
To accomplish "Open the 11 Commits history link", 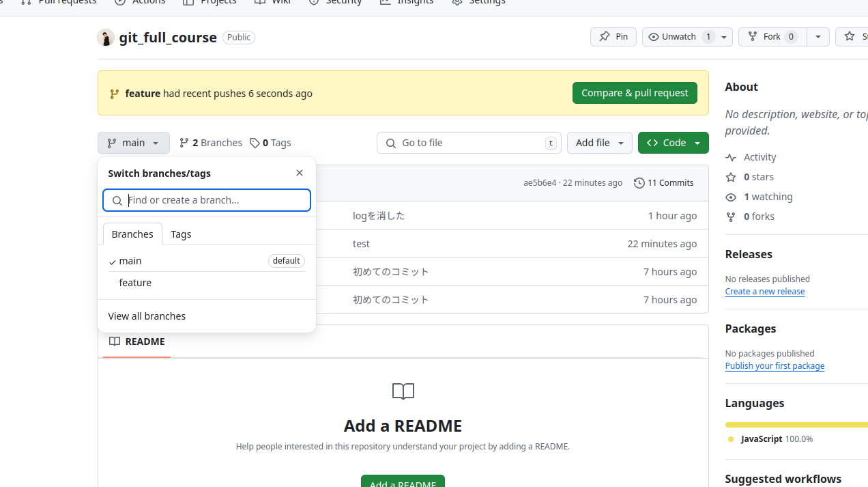I will (x=664, y=183).
